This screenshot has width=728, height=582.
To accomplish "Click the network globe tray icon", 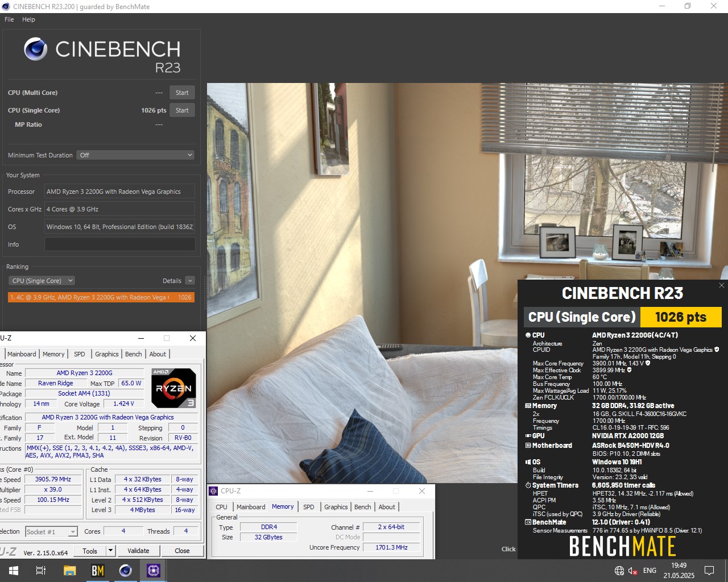I will [x=619, y=571].
